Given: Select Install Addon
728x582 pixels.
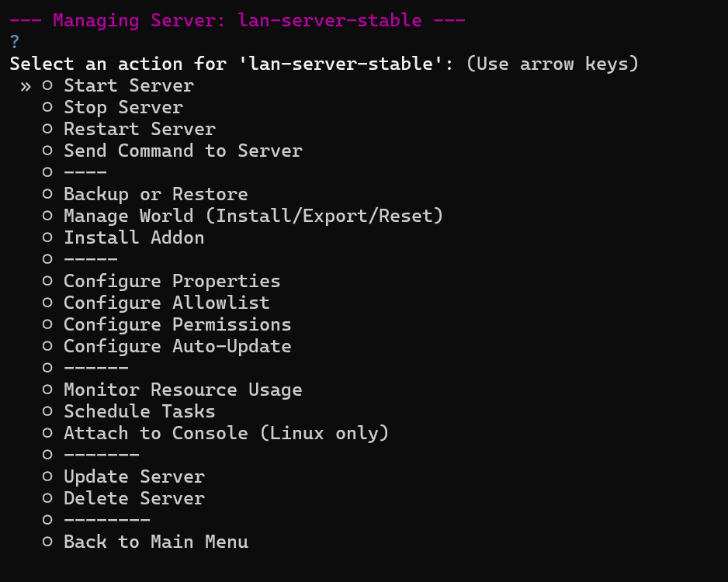Looking at the screenshot, I should point(133,237).
